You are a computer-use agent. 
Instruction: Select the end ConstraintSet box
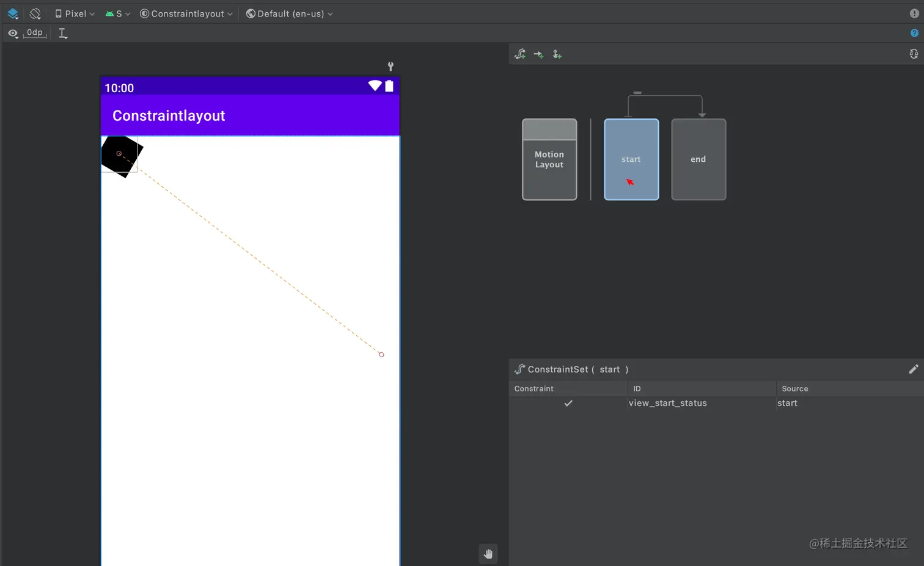tap(698, 159)
